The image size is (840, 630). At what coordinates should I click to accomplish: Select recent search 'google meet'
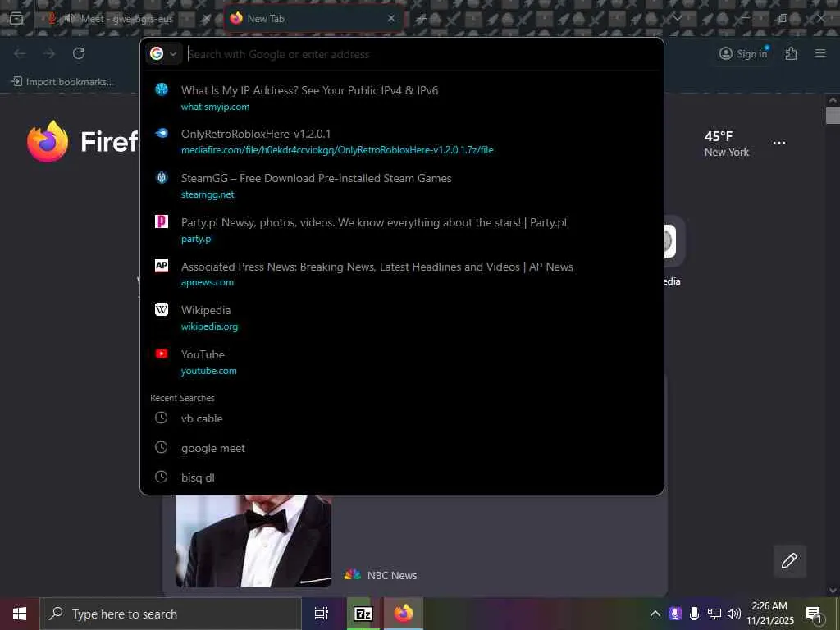coord(402,448)
